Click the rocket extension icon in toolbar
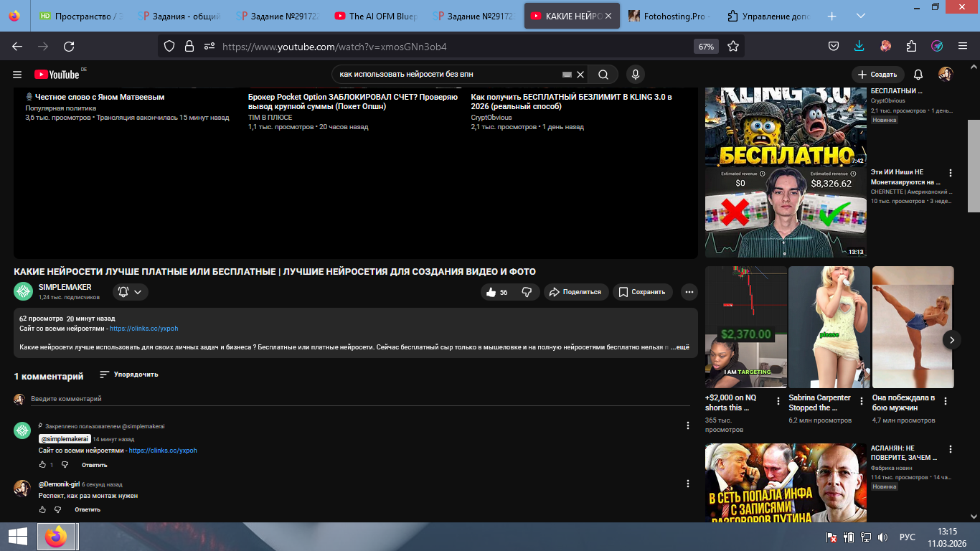 tap(937, 46)
